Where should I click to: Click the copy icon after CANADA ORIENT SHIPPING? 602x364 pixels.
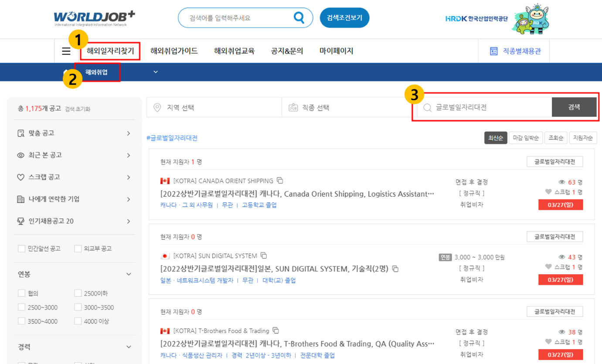pos(280,180)
